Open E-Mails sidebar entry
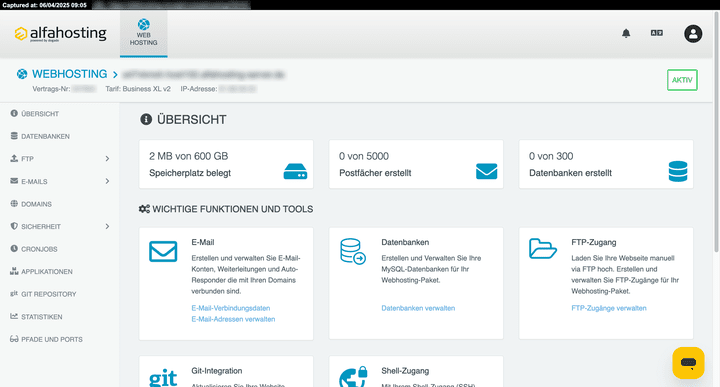Screen dimensions: 720x387 [x=34, y=181]
